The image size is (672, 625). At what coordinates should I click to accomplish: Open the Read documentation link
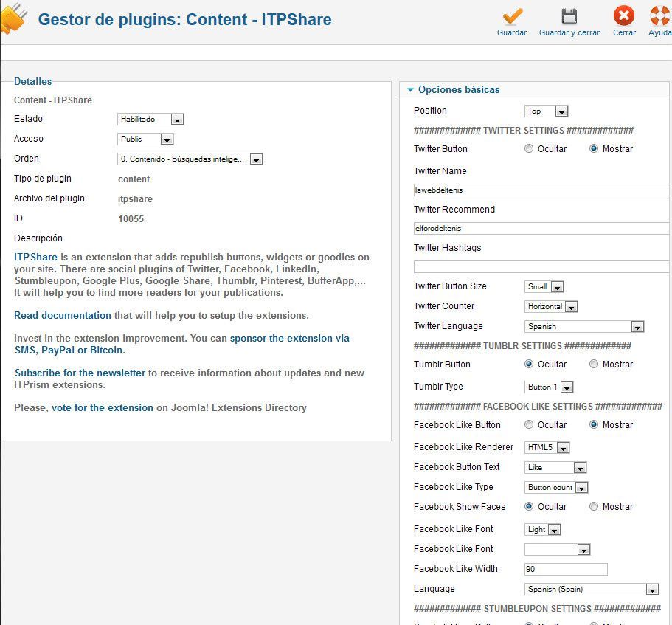click(x=63, y=315)
